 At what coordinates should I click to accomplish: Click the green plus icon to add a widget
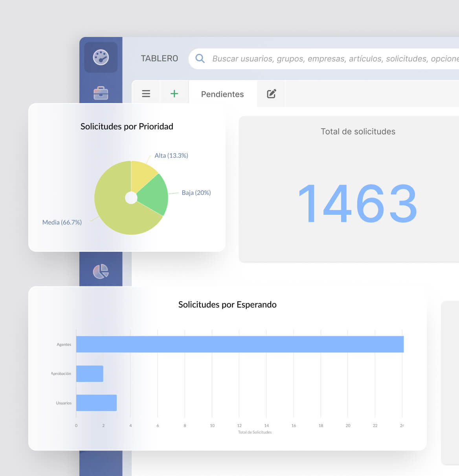174,94
